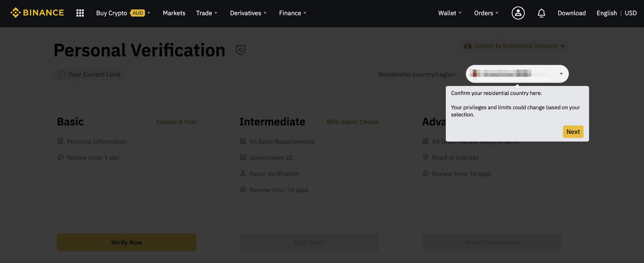The height and width of the screenshot is (263, 644).
Task: Click the Government ID text
Action: click(271, 158)
